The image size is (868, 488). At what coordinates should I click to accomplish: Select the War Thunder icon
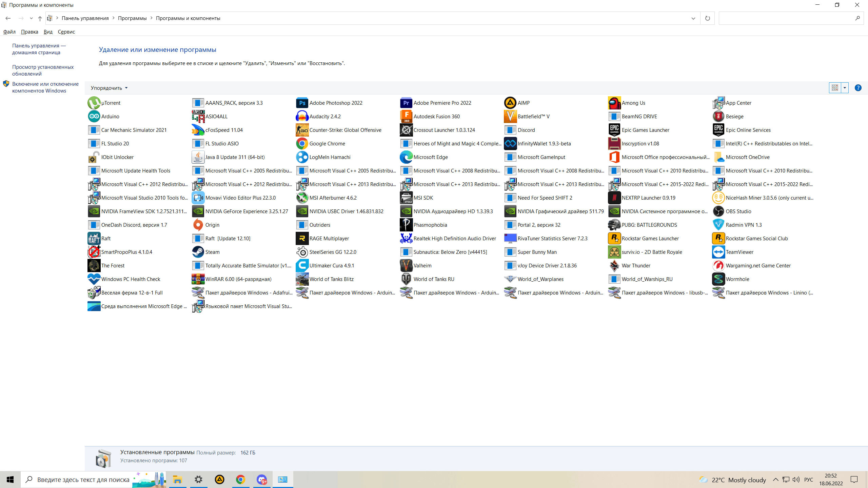click(x=614, y=266)
